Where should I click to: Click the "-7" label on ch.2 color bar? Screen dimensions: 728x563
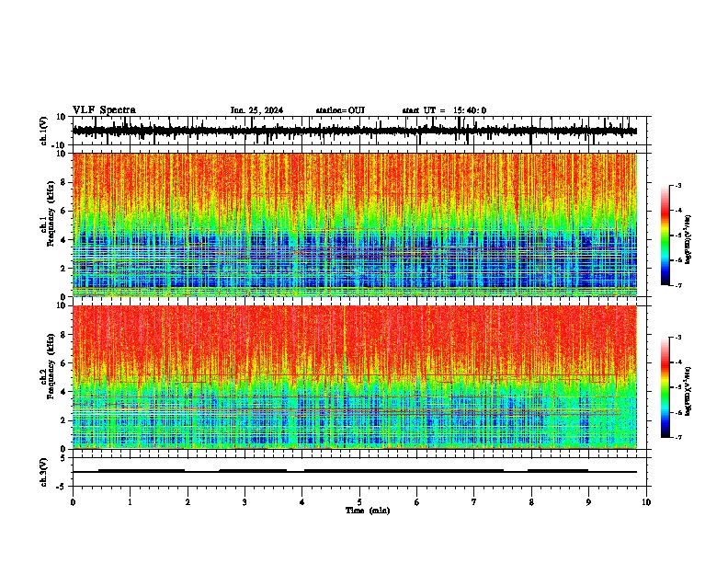pyautogui.click(x=678, y=437)
